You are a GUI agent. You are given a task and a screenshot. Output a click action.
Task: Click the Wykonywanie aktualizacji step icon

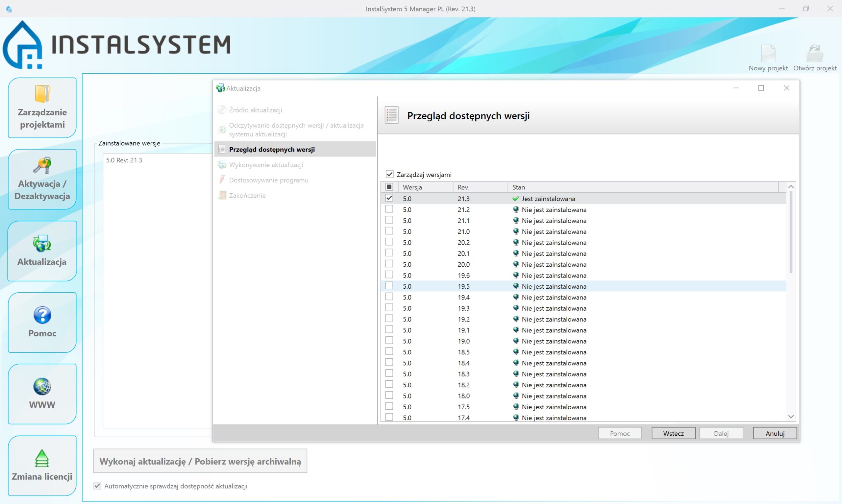point(222,165)
